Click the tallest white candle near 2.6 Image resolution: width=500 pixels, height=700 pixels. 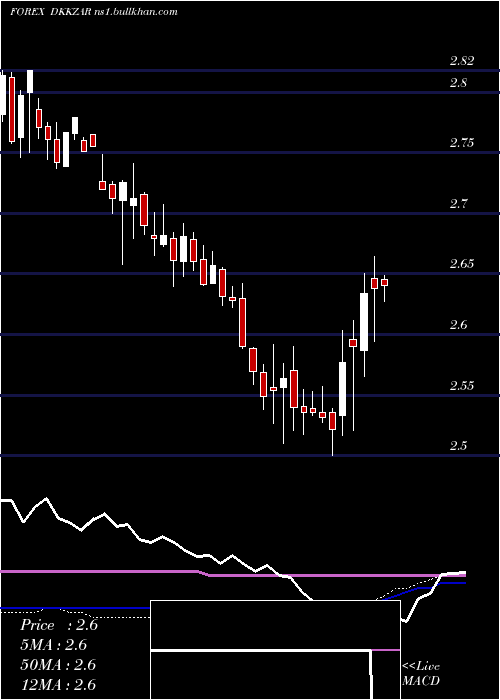pyautogui.click(x=364, y=322)
